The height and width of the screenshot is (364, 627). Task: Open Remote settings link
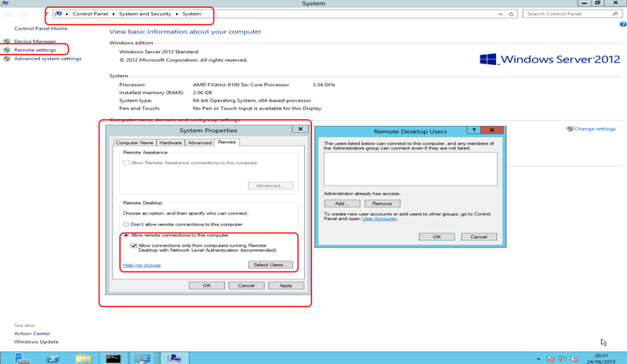34,50
